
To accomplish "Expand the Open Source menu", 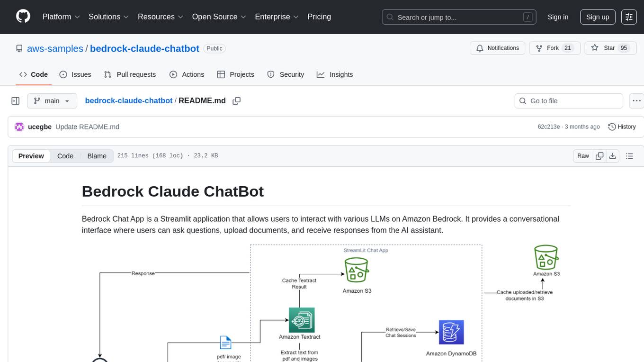I will point(219,17).
